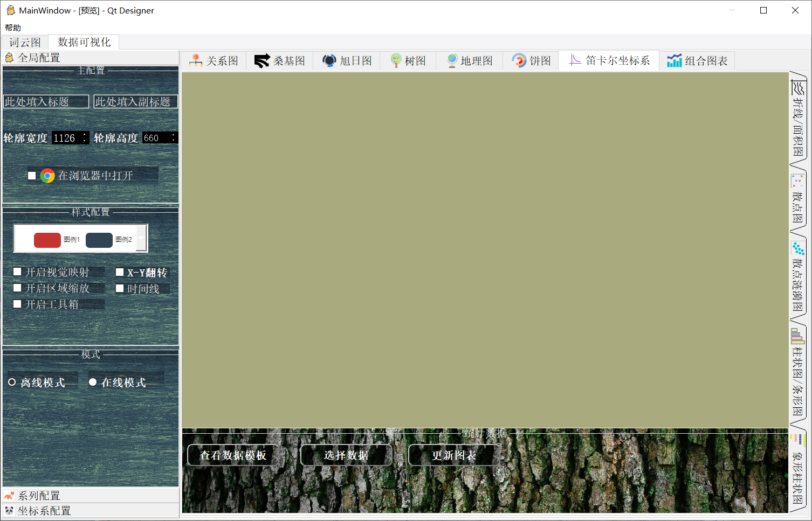Screen dimensions: 812x521
Task: Increase 轮廓宽度 spinner value
Action: pyautogui.click(x=85, y=135)
